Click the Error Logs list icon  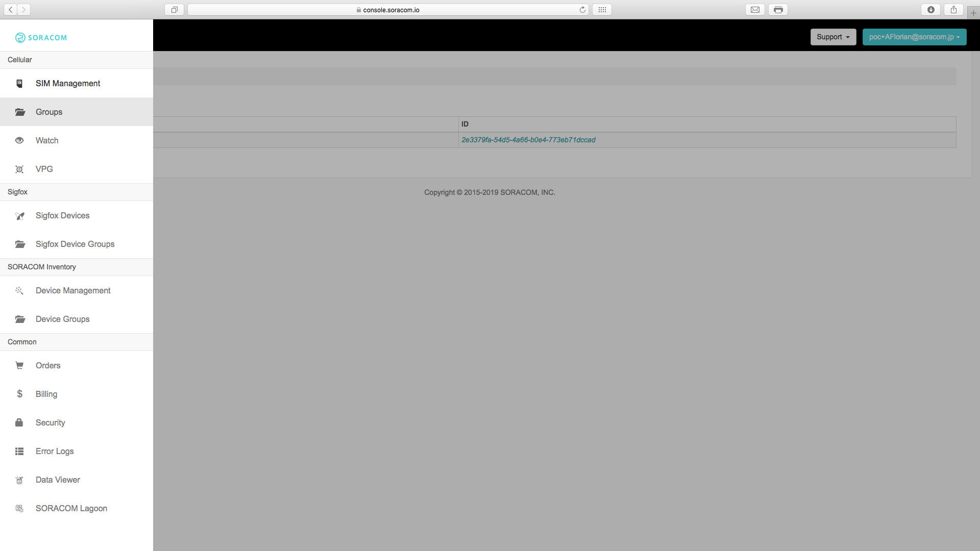pyautogui.click(x=19, y=451)
